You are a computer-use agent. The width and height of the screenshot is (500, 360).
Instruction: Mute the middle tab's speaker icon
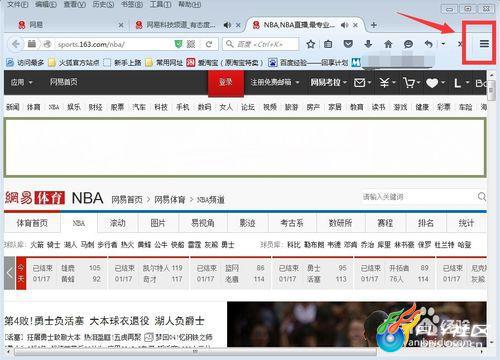(x=227, y=25)
